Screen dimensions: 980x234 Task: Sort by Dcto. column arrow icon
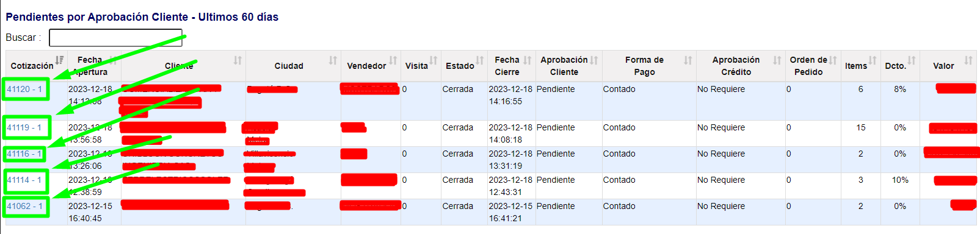pyautogui.click(x=912, y=60)
